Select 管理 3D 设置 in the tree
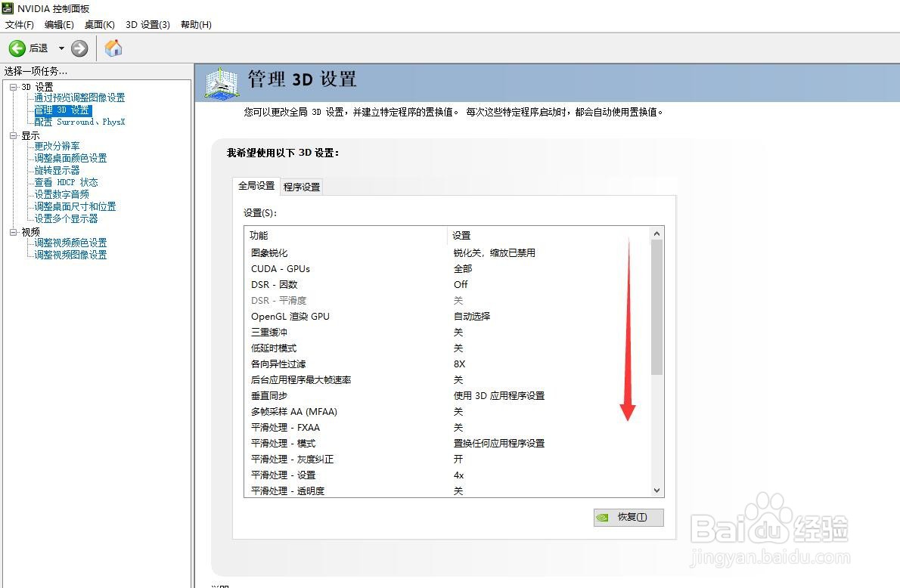This screenshot has width=900, height=588. [62, 110]
